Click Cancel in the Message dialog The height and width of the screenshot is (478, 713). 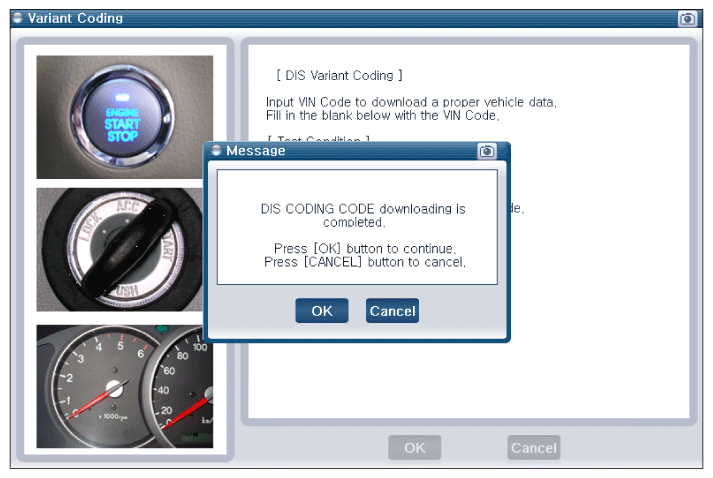coord(392,311)
